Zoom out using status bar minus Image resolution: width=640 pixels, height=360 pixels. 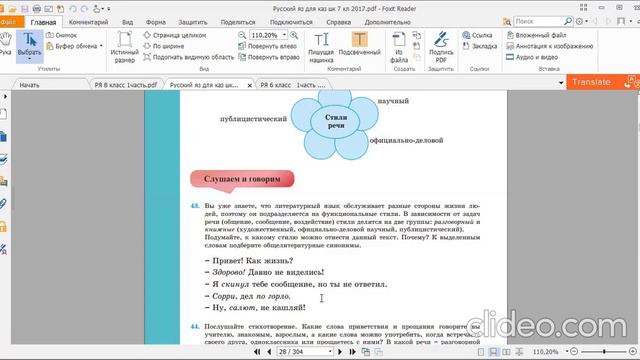(574, 351)
